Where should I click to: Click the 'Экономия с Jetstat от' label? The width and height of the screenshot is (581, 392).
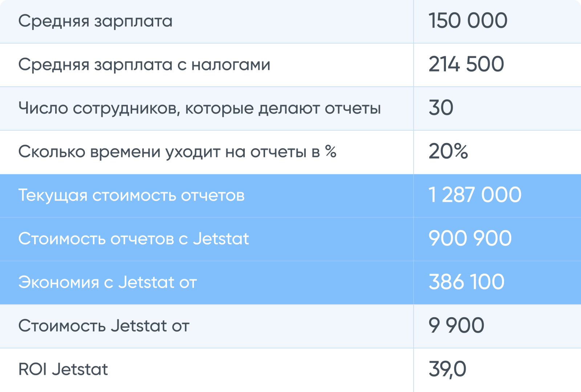107,282
